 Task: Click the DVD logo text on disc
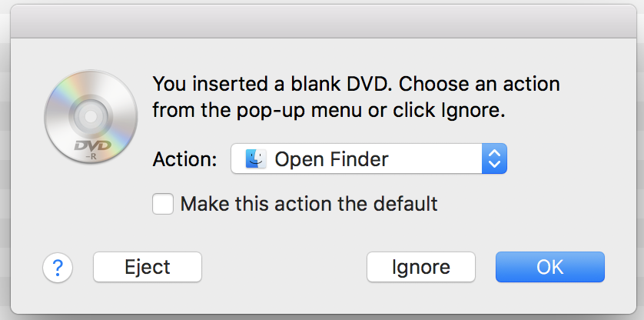[x=93, y=145]
